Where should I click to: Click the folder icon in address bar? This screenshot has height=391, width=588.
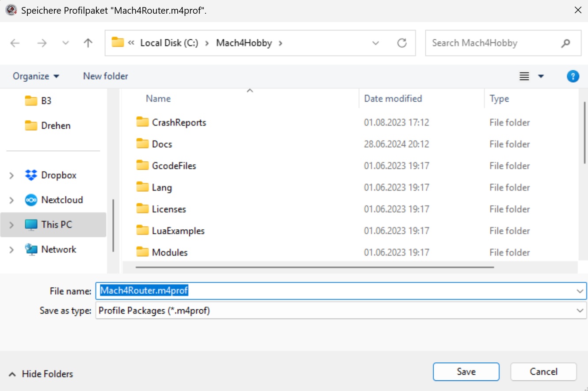[x=118, y=42]
